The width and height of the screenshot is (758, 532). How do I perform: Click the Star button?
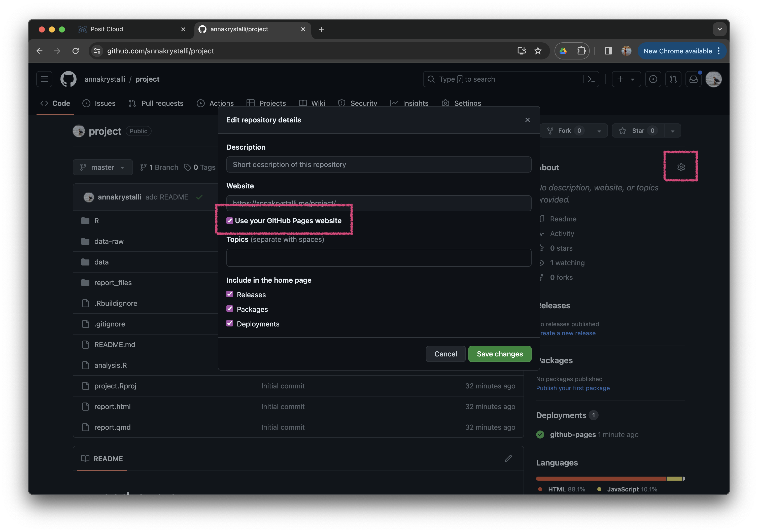pos(638,131)
